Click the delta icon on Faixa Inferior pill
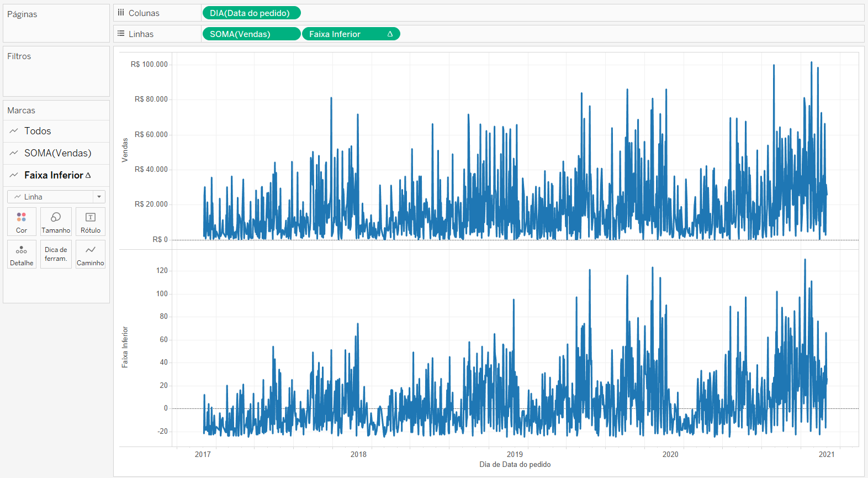This screenshot has height=478, width=868. coord(390,34)
